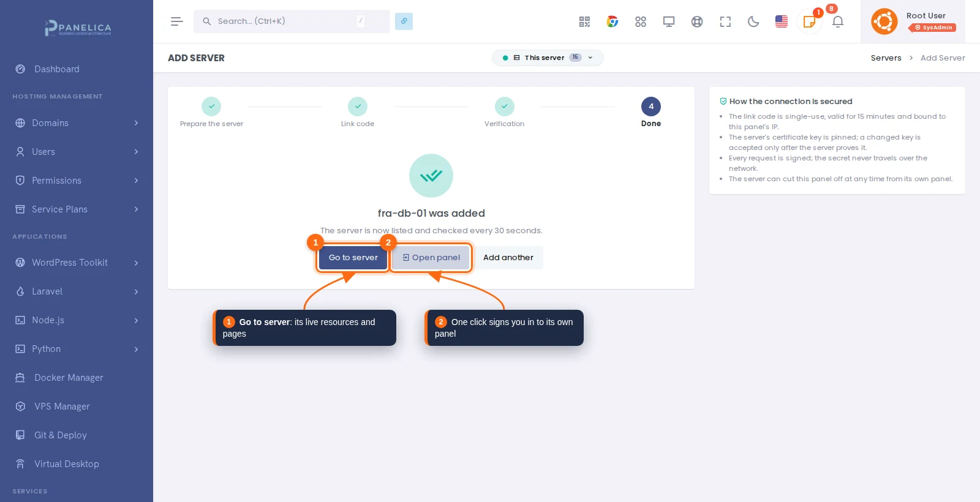980x502 pixels.
Task: Click the 'fra-db-01 was added' text
Action: click(431, 214)
